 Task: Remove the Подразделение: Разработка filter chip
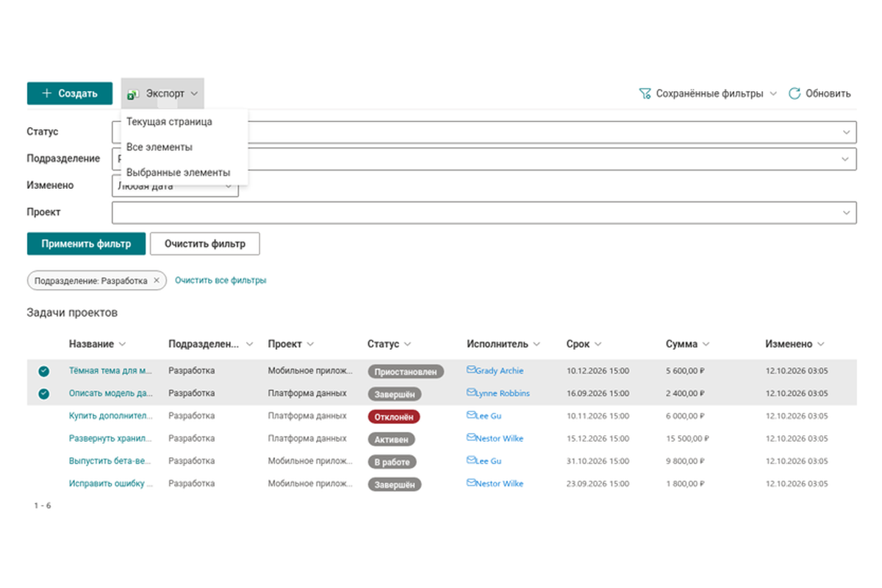tap(157, 281)
